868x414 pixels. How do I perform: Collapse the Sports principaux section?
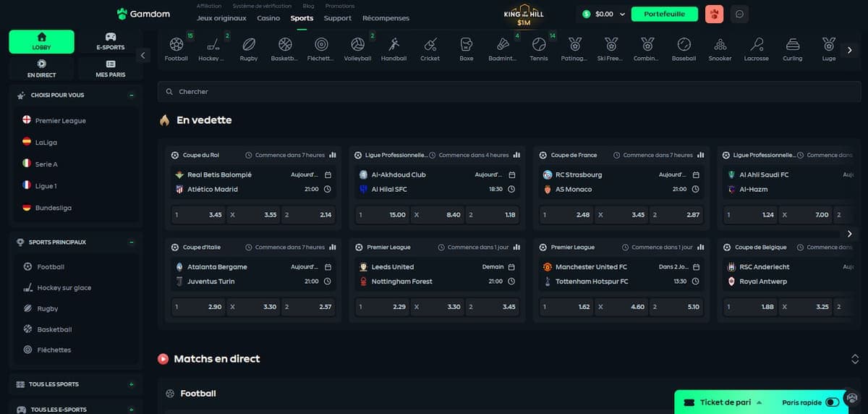[131, 242]
